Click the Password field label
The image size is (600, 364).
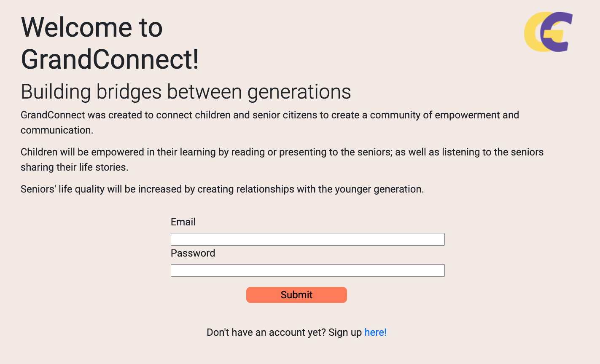click(x=193, y=253)
